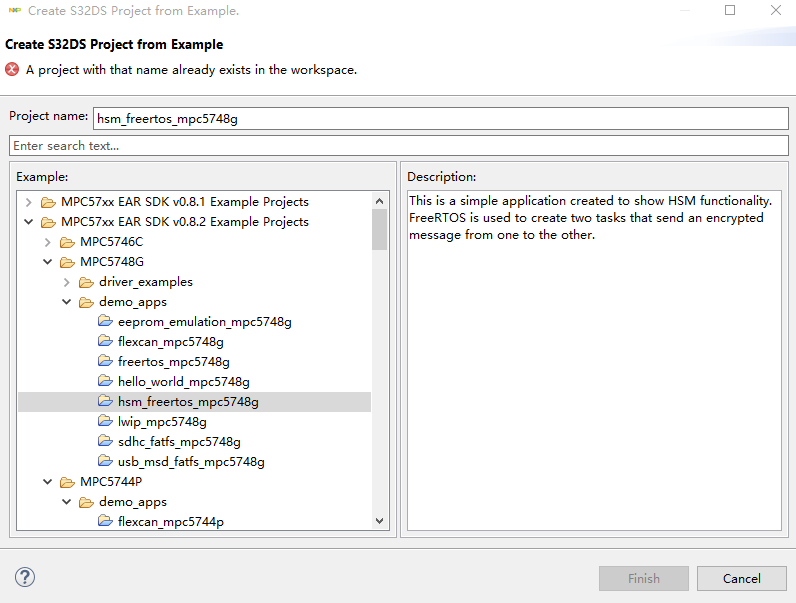Screen dimensions: 796x603
Task: Click the Project name text field
Action: click(x=440, y=118)
